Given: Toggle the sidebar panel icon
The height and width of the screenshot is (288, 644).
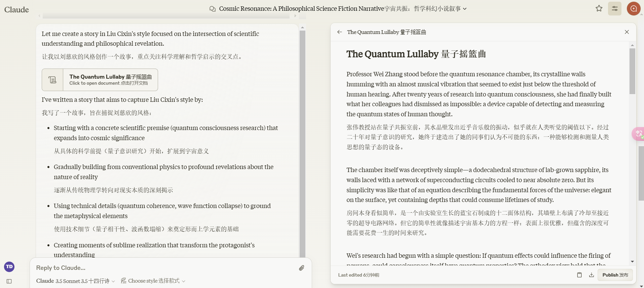Looking at the screenshot, I should 9,281.
